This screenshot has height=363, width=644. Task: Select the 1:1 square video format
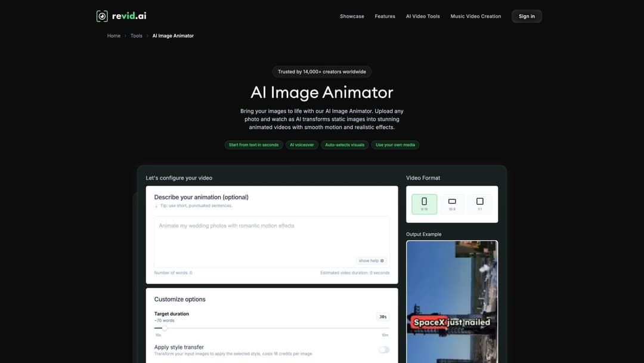point(479,204)
